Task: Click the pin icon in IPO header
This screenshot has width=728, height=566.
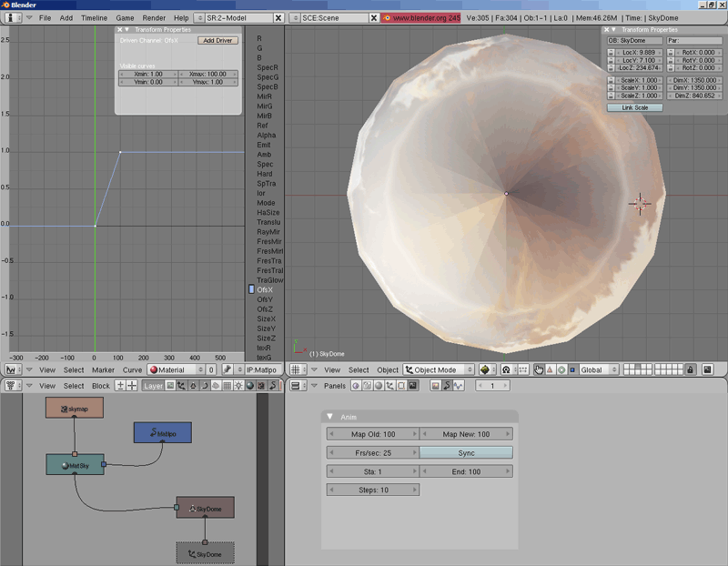Action: [x=227, y=369]
